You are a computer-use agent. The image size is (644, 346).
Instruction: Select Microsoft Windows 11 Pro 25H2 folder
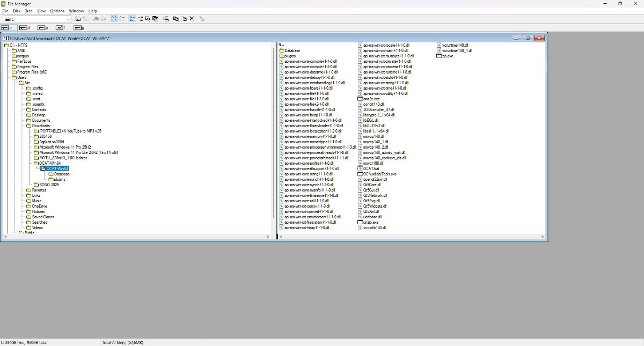point(62,147)
